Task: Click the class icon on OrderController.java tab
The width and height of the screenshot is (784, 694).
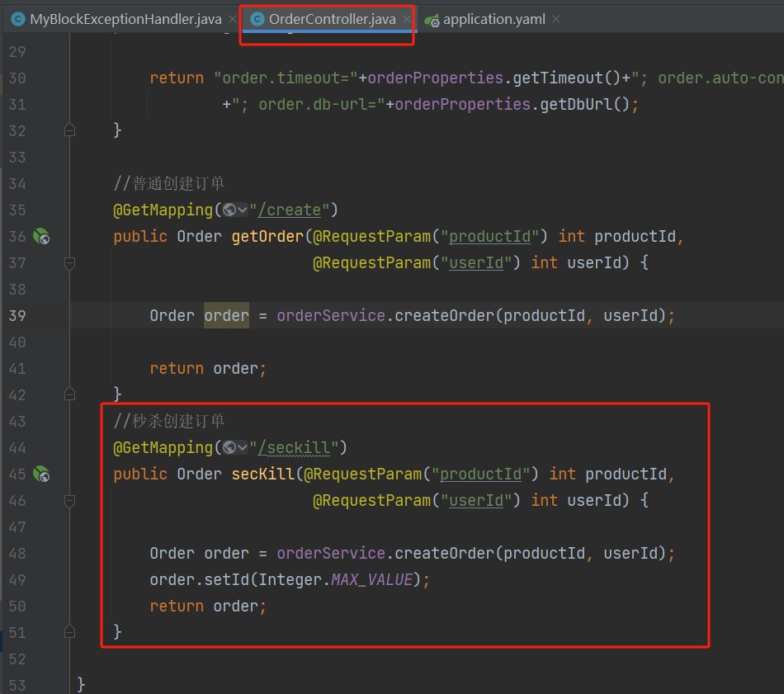Action: click(x=257, y=19)
